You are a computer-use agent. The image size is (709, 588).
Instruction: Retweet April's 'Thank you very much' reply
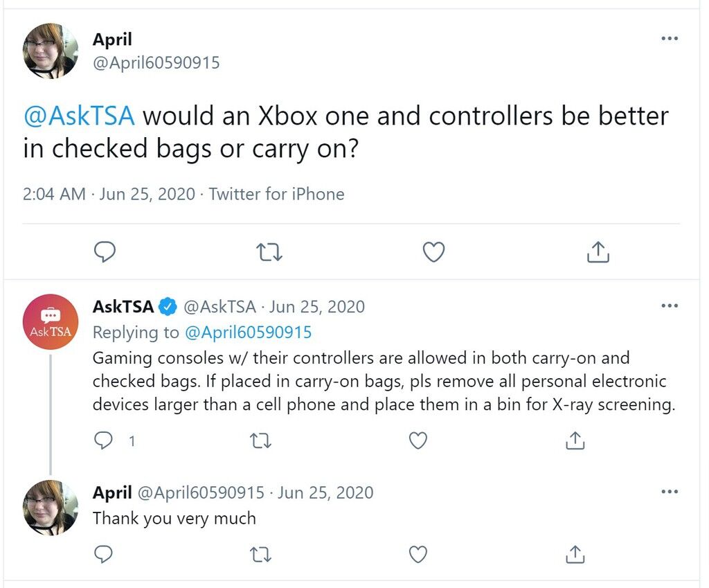(260, 555)
